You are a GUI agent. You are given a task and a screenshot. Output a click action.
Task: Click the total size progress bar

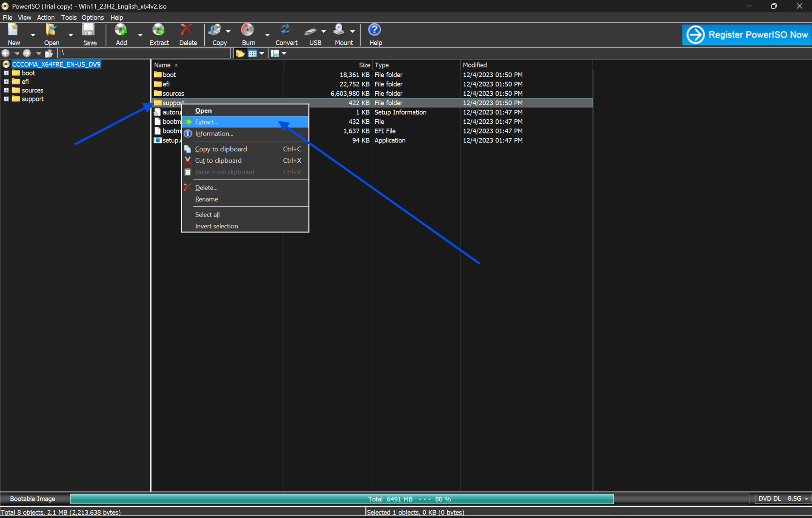pos(409,499)
